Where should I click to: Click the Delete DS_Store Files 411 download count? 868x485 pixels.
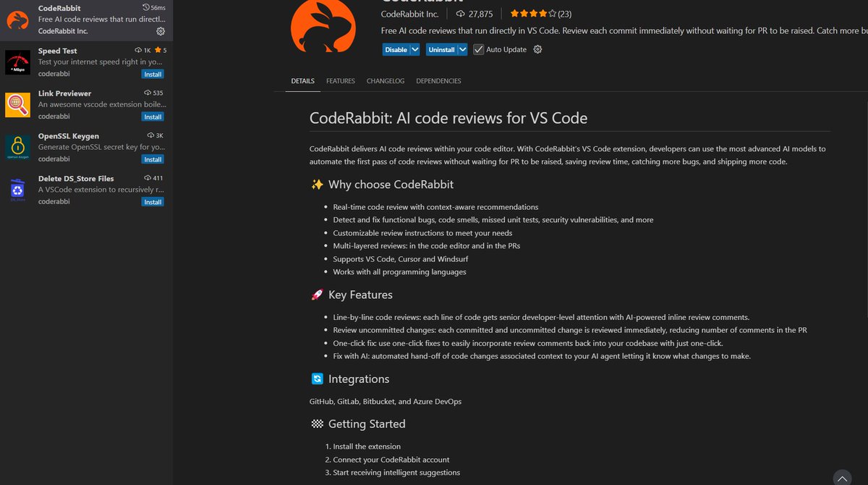click(x=153, y=178)
